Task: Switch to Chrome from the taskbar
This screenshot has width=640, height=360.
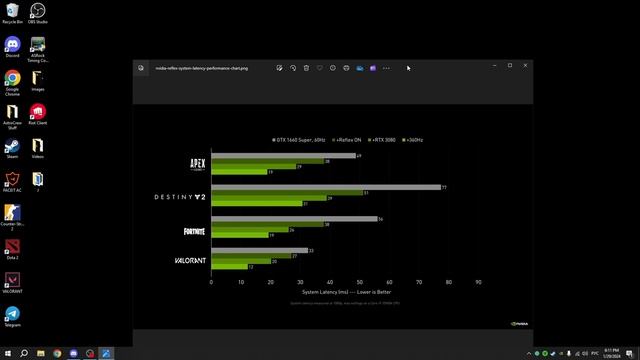Action: [57, 353]
